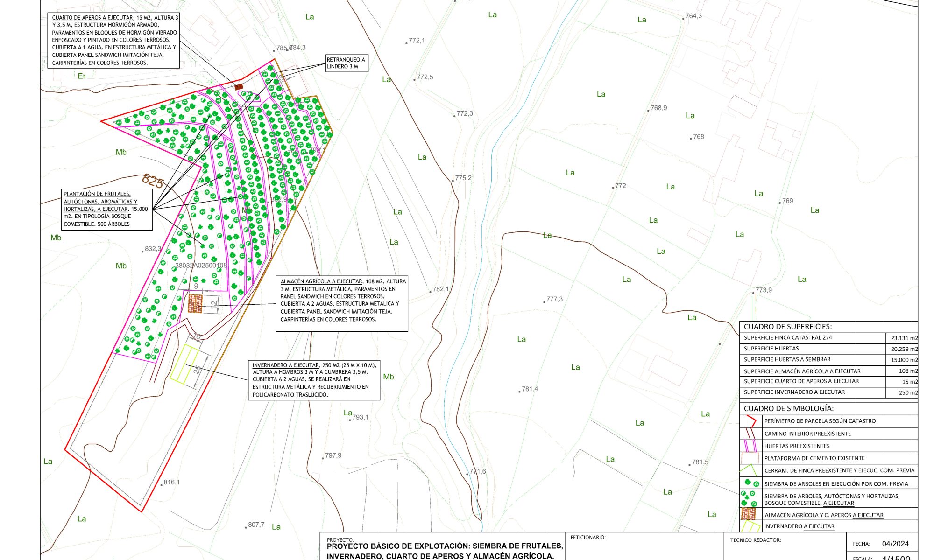Click the orange almacén agrícola building on map
The image size is (934, 560).
pyautogui.click(x=195, y=303)
